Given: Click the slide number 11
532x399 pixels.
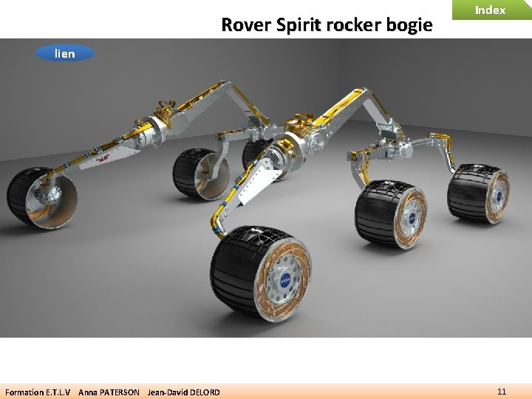Looking at the screenshot, I should click(502, 391).
